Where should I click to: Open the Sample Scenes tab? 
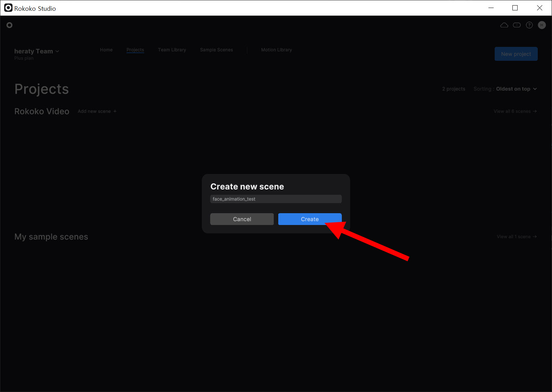[x=216, y=50]
